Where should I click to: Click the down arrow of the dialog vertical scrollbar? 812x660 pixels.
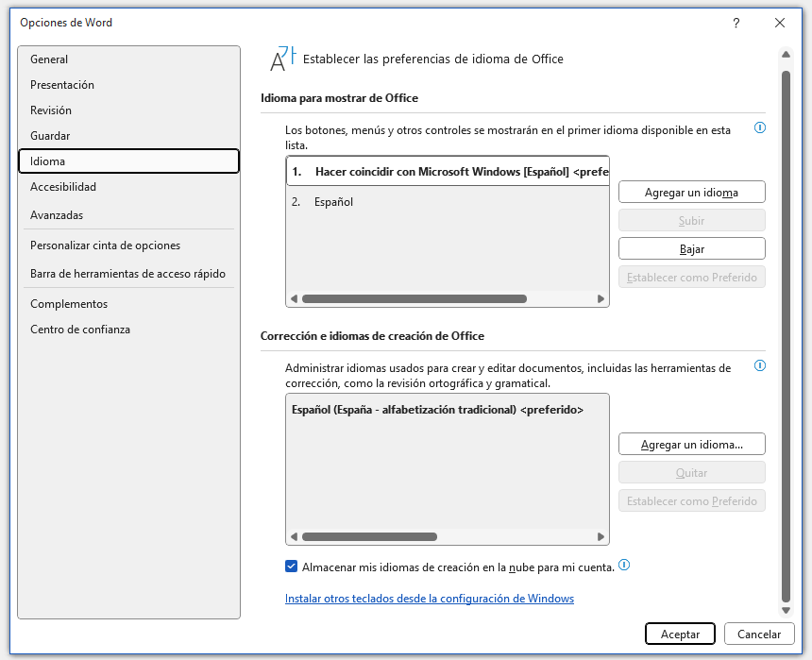click(x=786, y=610)
